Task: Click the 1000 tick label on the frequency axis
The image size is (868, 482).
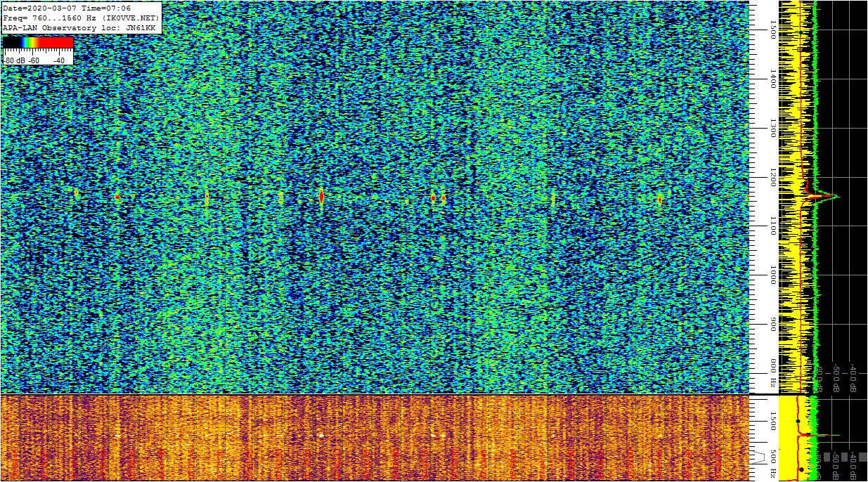Action: (x=773, y=275)
